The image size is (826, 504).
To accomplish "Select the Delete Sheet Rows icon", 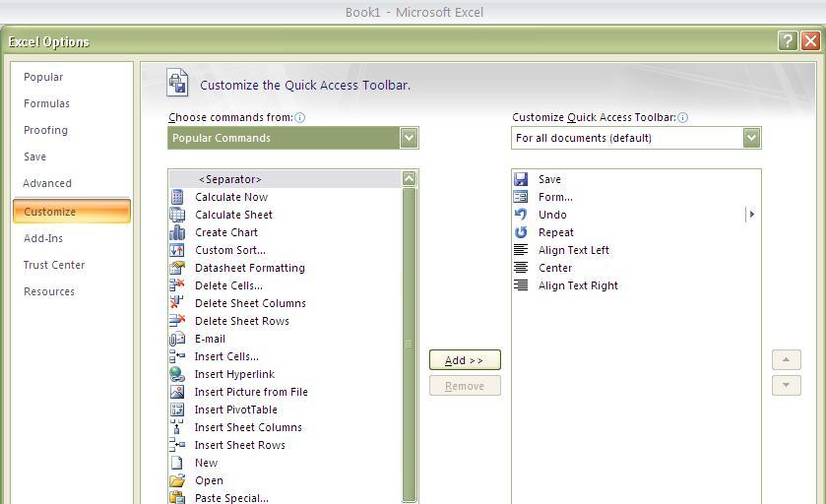I will coord(177,321).
